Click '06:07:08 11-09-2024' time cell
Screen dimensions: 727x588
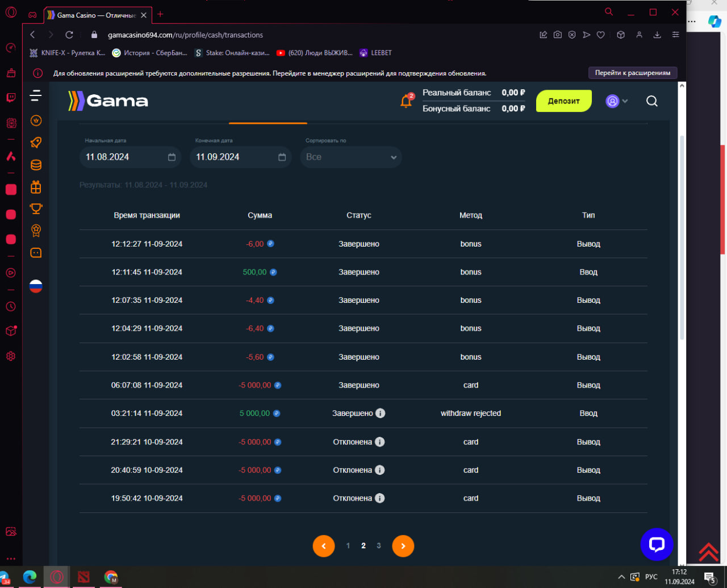click(147, 385)
